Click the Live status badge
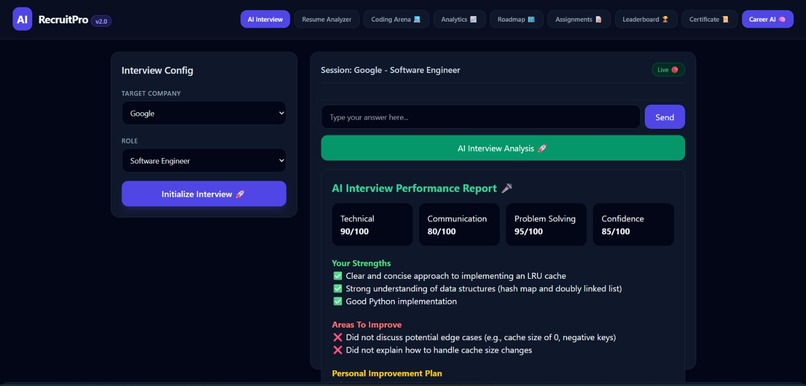806x386 pixels. (668, 69)
